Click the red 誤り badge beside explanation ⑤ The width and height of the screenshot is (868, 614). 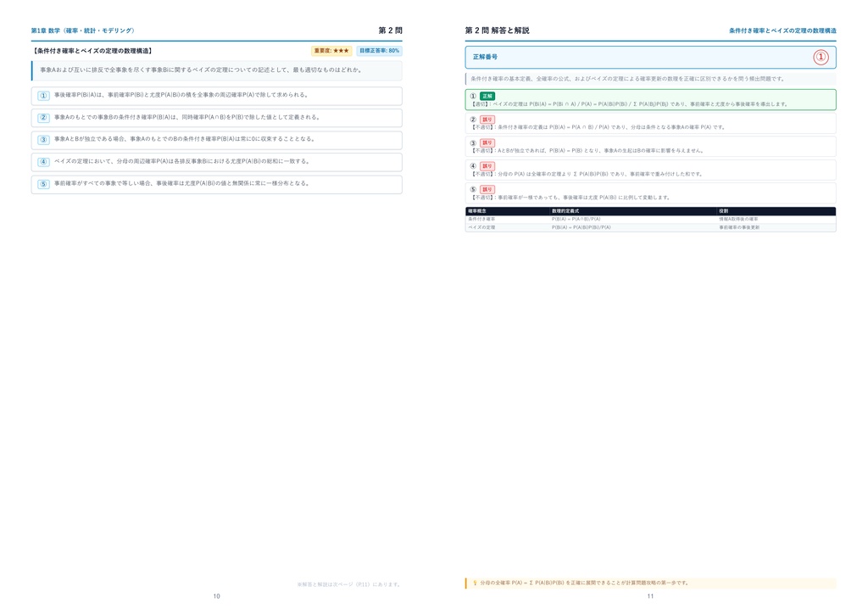(487, 189)
